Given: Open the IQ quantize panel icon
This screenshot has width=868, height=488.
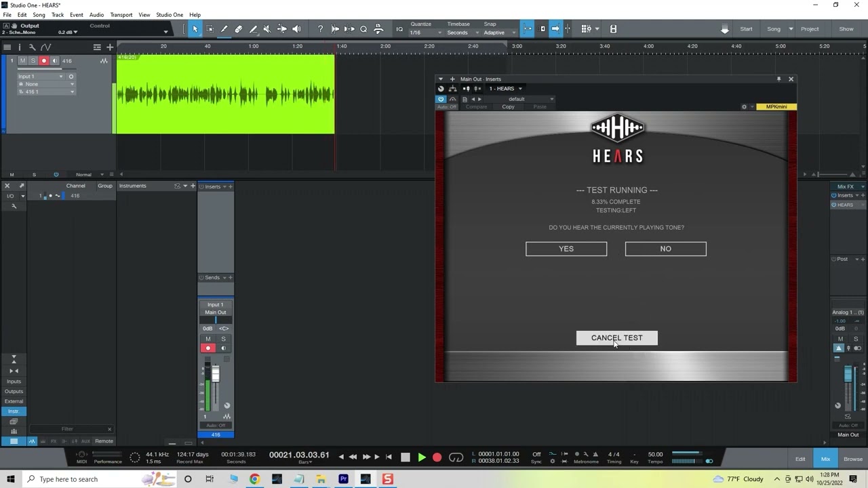Looking at the screenshot, I should pos(399,29).
